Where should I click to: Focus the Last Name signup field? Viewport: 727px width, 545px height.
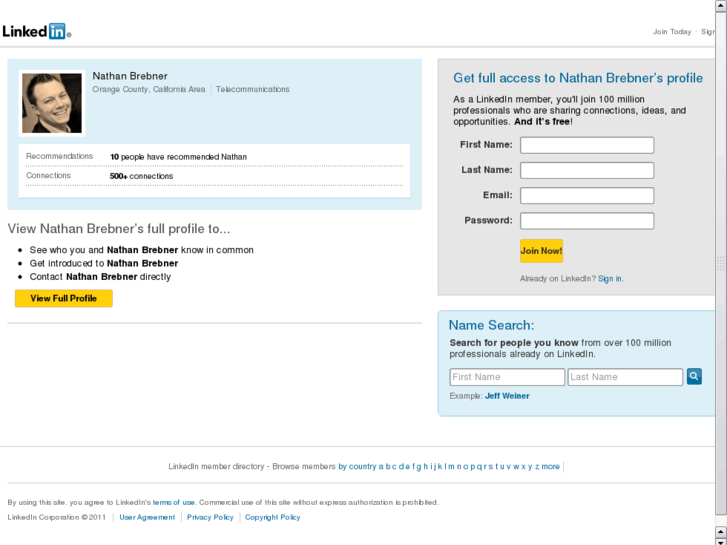click(x=587, y=170)
